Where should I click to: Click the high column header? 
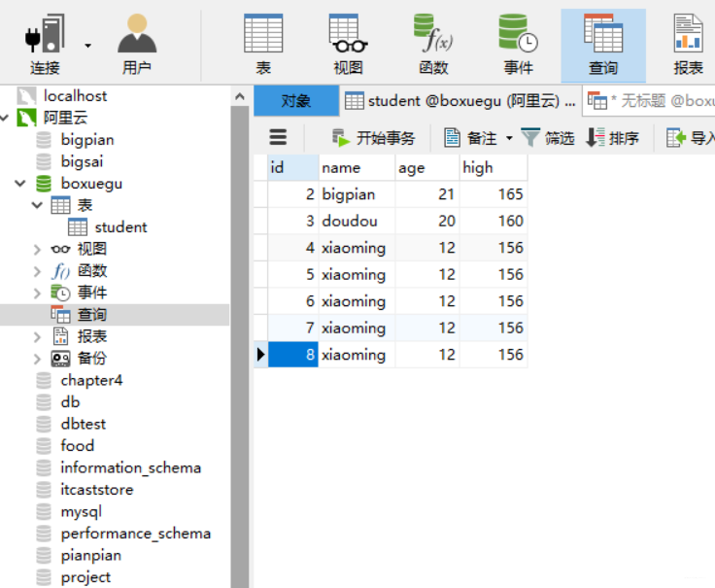click(494, 167)
